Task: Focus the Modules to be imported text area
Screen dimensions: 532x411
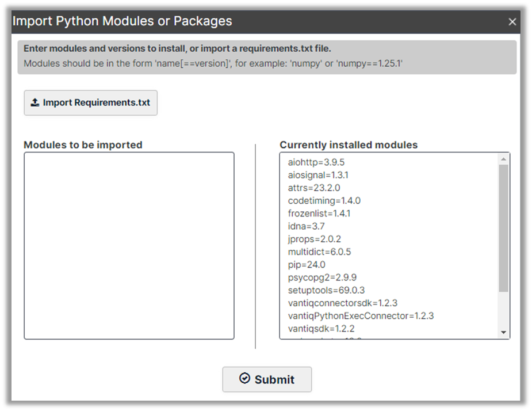Action: tap(129, 246)
